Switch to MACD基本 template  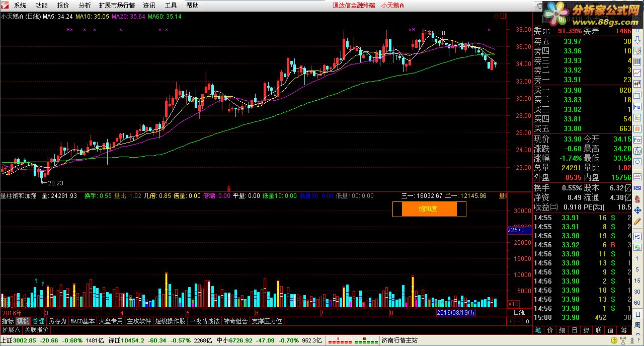tap(83, 321)
